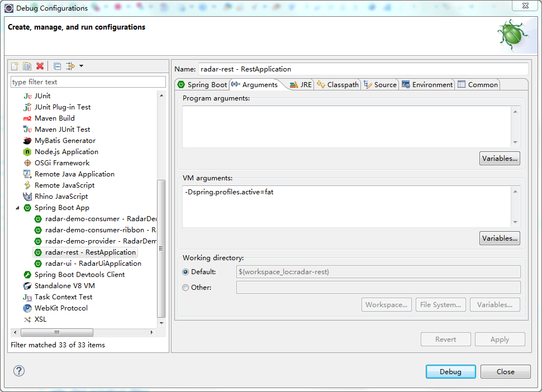
Task: Click the Spring Boot App power icon
Action: pos(27,208)
